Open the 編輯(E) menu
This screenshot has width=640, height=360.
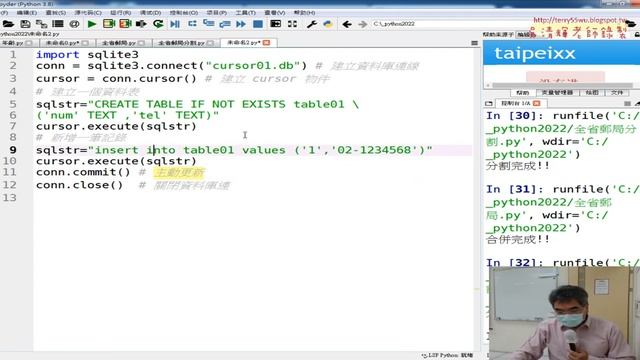coord(27,13)
